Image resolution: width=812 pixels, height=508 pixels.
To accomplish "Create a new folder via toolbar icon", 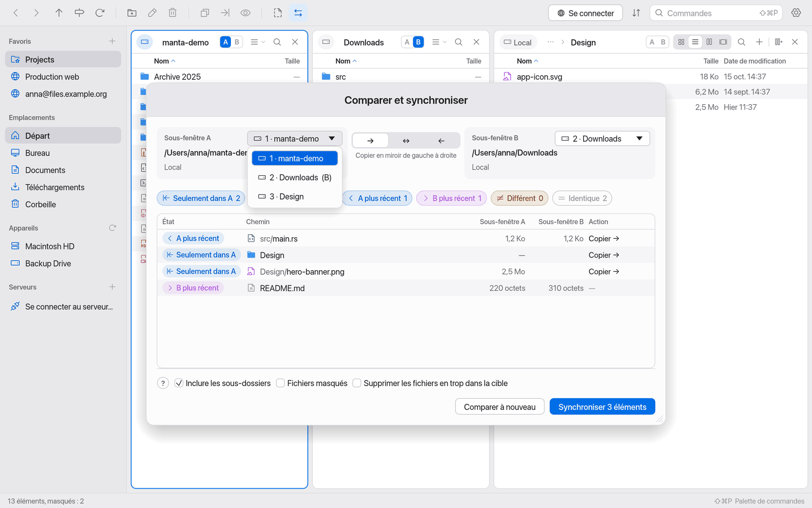I will (131, 13).
